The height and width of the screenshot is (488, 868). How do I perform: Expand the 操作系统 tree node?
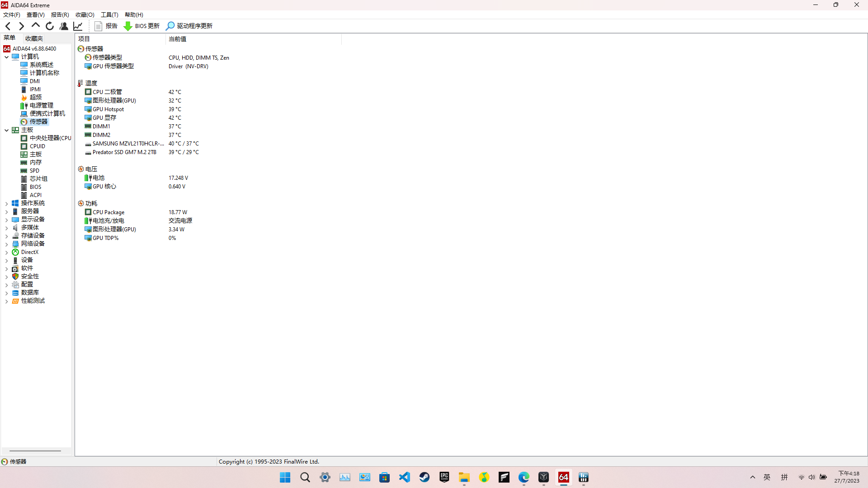6,203
